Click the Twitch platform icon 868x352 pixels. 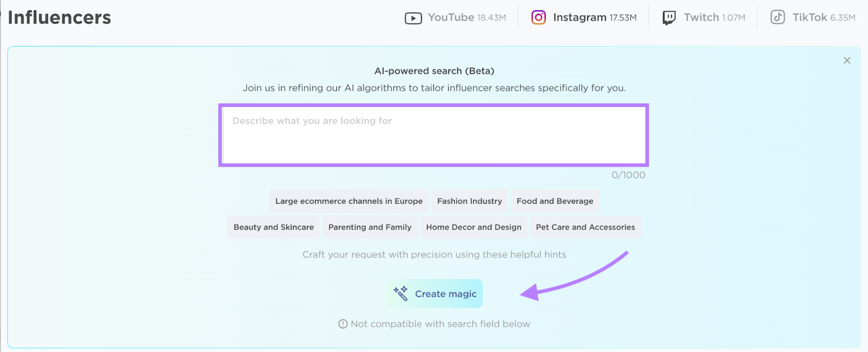(x=668, y=17)
